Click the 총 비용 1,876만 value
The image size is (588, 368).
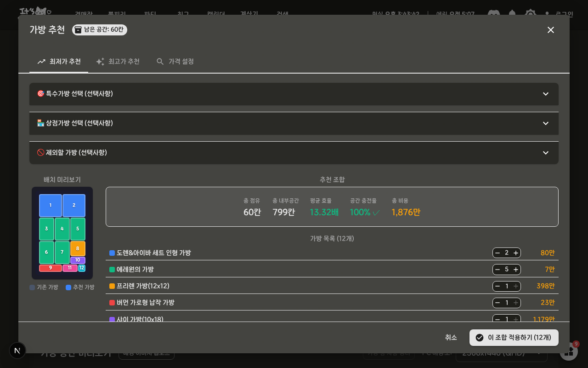[406, 212]
